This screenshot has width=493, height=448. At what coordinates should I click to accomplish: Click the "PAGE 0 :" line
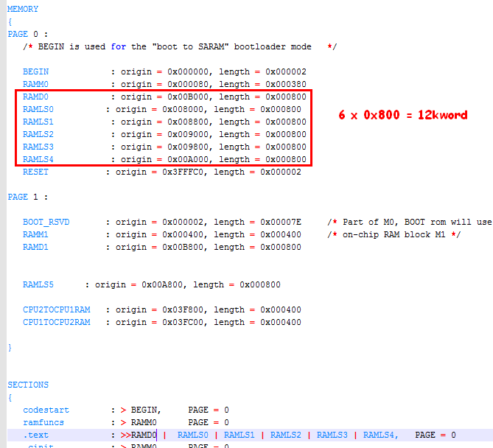pyautogui.click(x=28, y=34)
